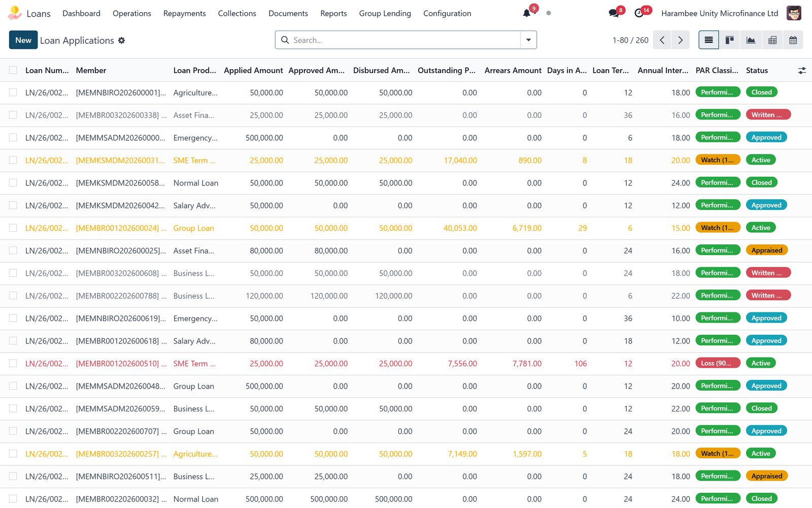Screen dimensions: 812x508
Task: Switch to list view
Action: click(x=709, y=40)
